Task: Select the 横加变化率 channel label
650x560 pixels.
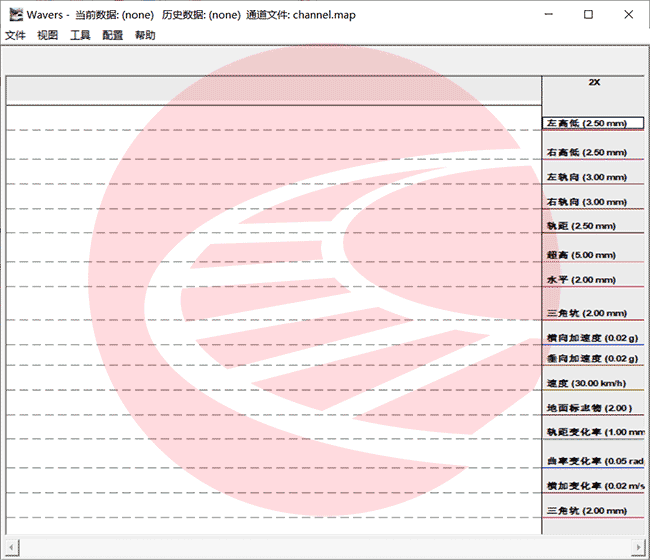Action: [595, 487]
